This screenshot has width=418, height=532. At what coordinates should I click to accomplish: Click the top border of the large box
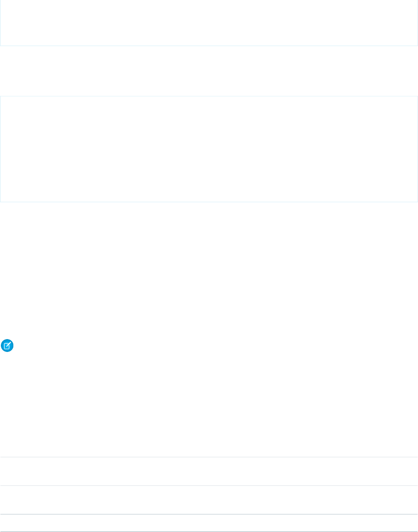pos(209,96)
